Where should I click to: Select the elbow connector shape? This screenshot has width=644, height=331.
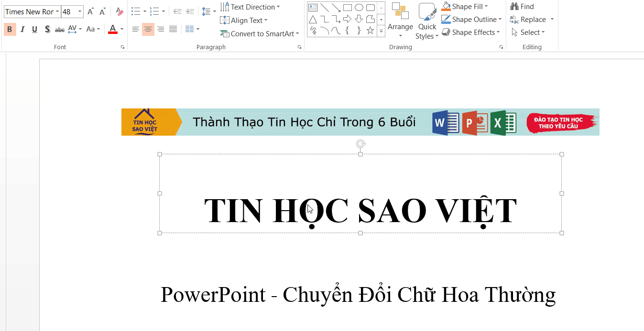(x=324, y=19)
